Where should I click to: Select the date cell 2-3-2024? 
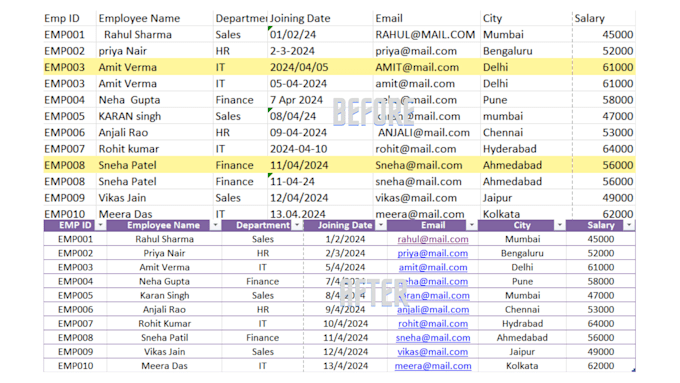(320, 51)
